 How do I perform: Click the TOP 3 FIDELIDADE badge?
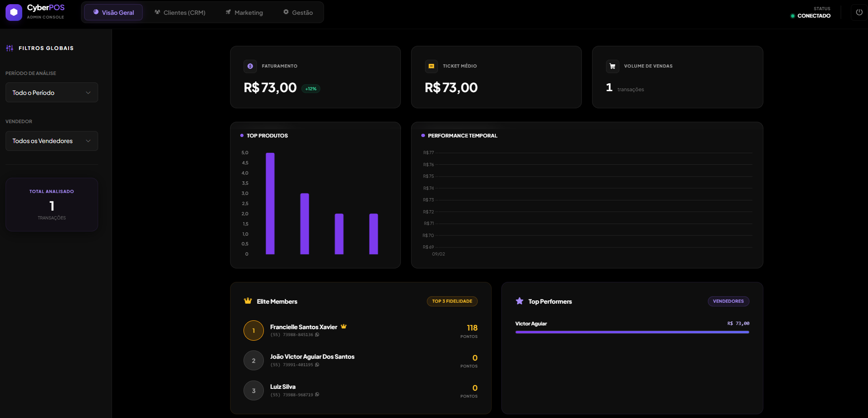452,301
